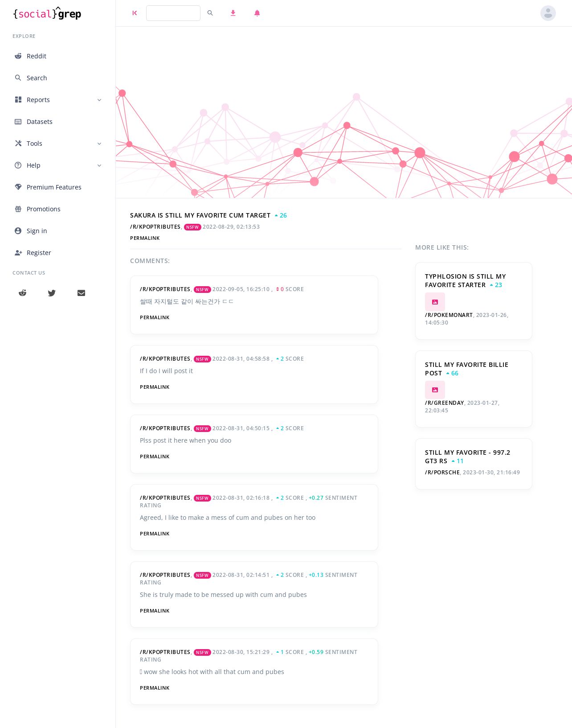The width and height of the screenshot is (572, 728).
Task: Open the /R/PORSCHE subreddit link
Action: (442, 473)
